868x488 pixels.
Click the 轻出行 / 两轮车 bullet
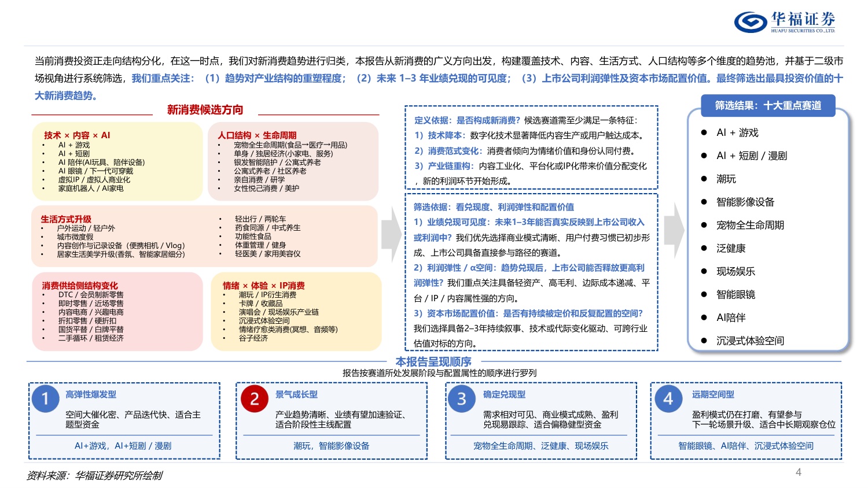260,219
